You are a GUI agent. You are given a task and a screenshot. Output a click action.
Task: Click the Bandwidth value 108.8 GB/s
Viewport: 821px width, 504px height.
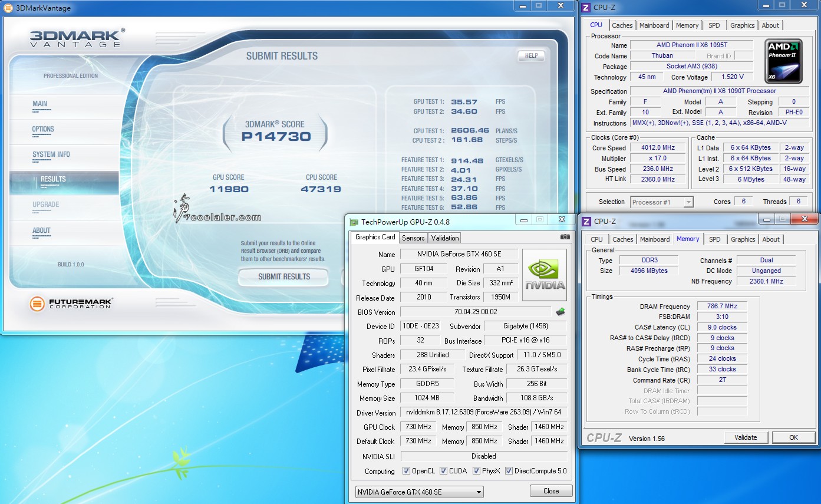click(x=536, y=398)
